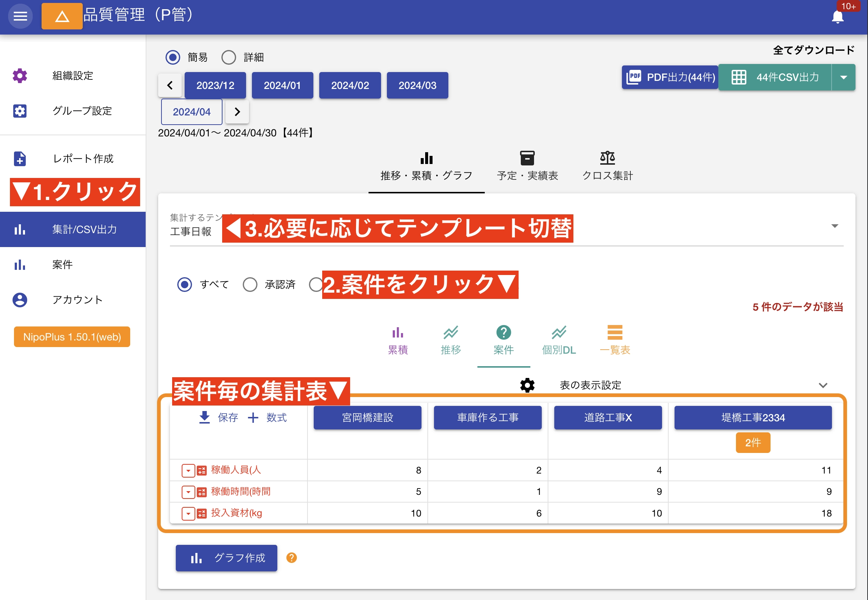This screenshot has width=868, height=600.
Task: Click the 保存 download icon above the table
Action: coord(204,417)
